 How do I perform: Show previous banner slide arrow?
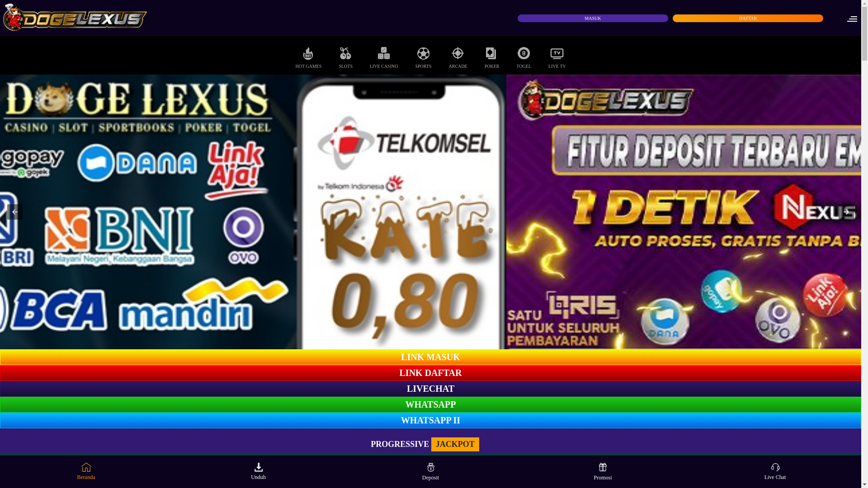[x=15, y=212]
